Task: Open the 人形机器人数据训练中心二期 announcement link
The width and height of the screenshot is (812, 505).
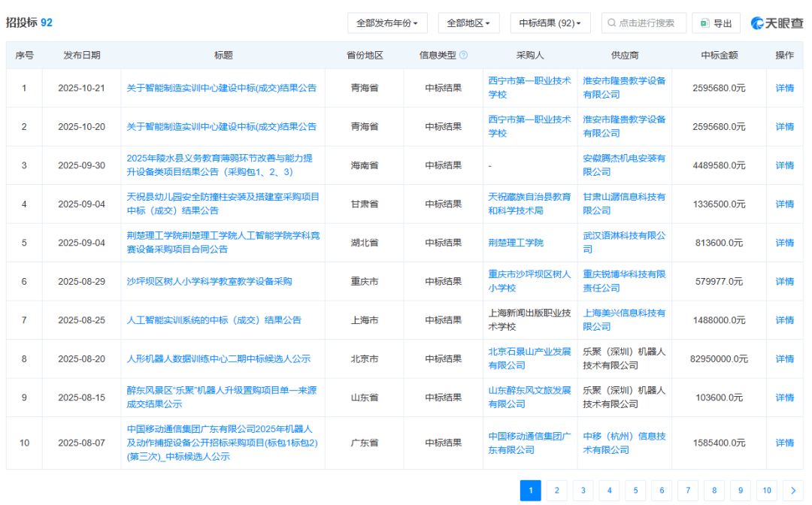Action: [217, 358]
